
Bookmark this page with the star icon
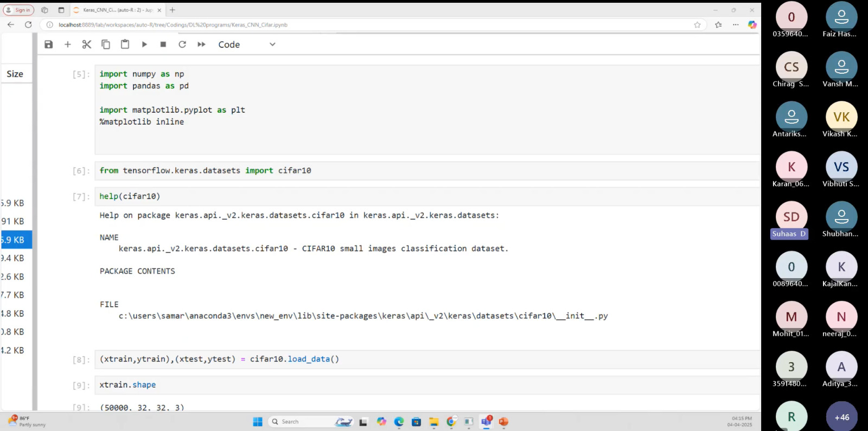tap(697, 24)
